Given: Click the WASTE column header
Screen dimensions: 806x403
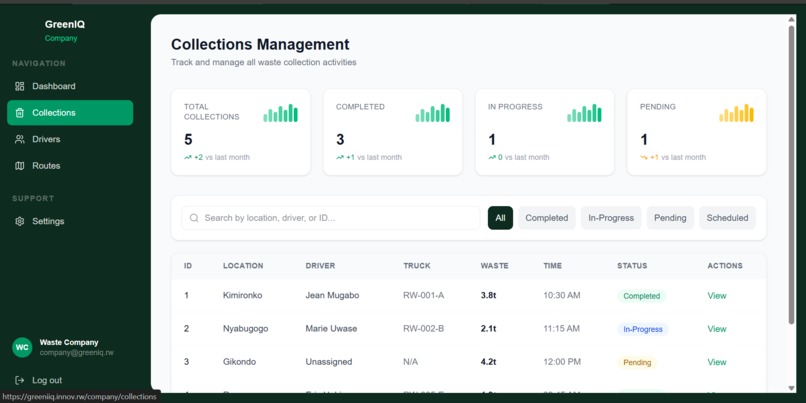Looking at the screenshot, I should pyautogui.click(x=494, y=266).
